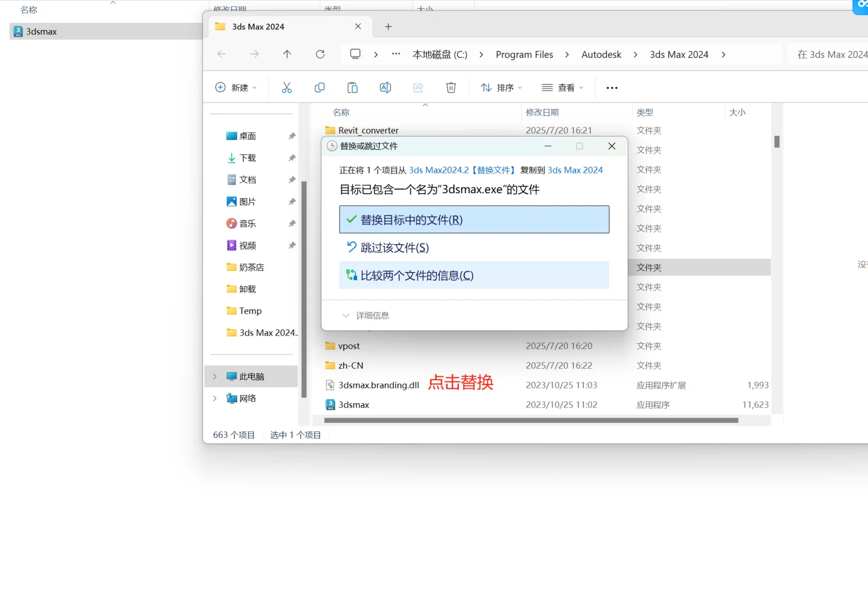
Task: Unpin the Downloads quick access pin
Action: point(292,158)
